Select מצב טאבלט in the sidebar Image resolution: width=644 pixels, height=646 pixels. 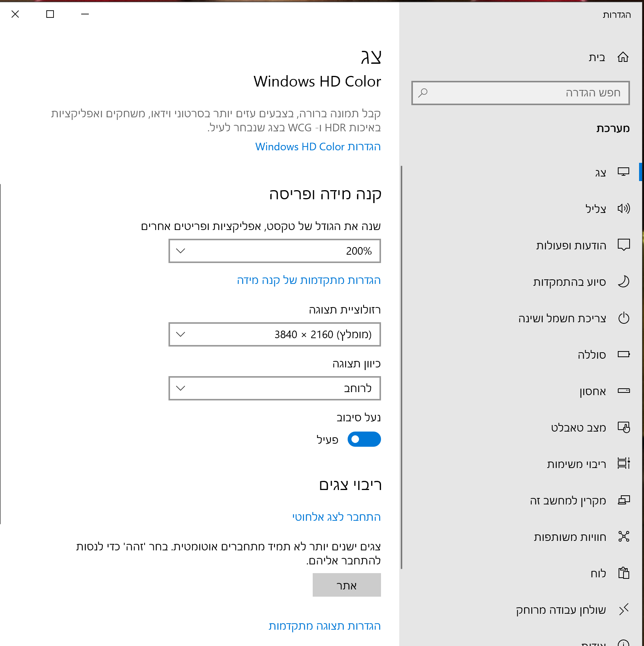pyautogui.click(x=521, y=427)
